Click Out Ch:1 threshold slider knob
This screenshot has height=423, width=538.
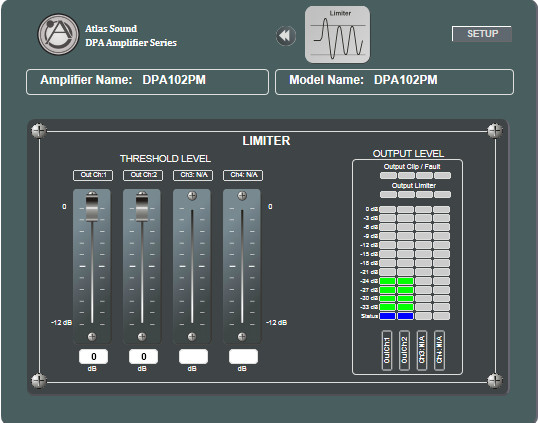pyautogui.click(x=92, y=207)
